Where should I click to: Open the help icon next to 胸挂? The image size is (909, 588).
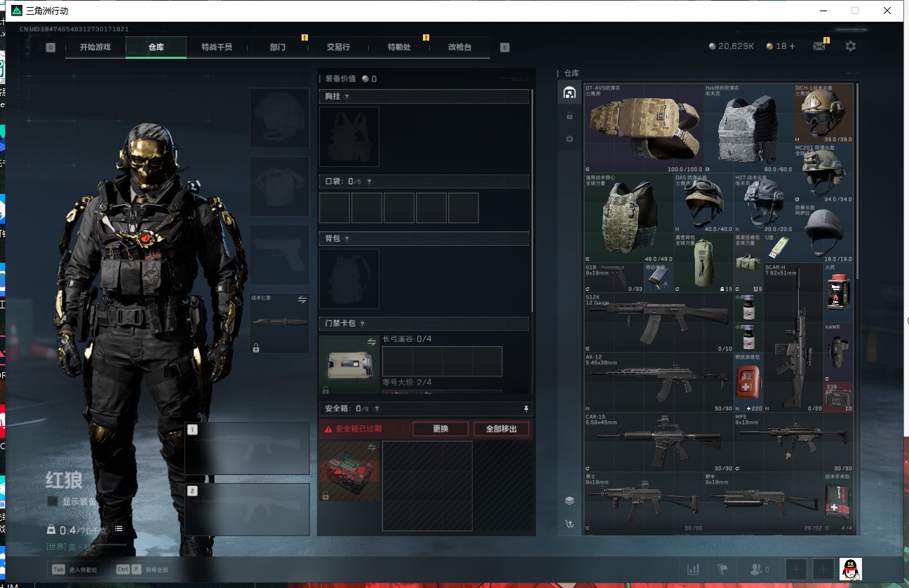click(346, 96)
